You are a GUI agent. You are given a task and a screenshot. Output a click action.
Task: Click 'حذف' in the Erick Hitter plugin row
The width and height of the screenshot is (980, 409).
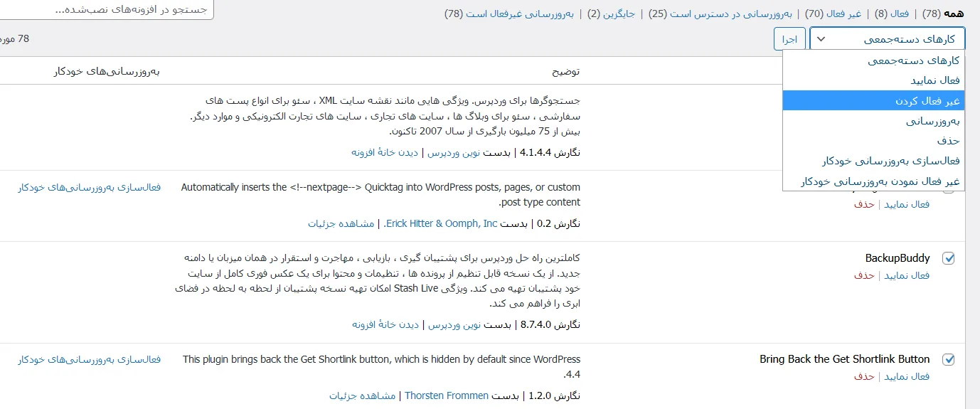coord(864,204)
